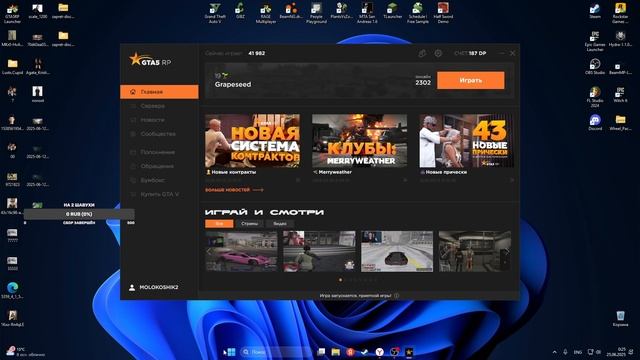Open Discord desktop shortcut
This screenshot has height=360, width=640.
pyautogui.click(x=595, y=122)
